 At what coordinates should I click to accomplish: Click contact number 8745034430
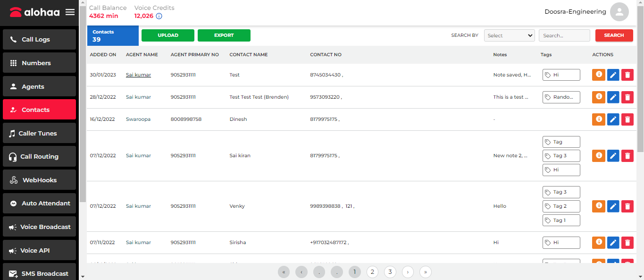tap(325, 75)
